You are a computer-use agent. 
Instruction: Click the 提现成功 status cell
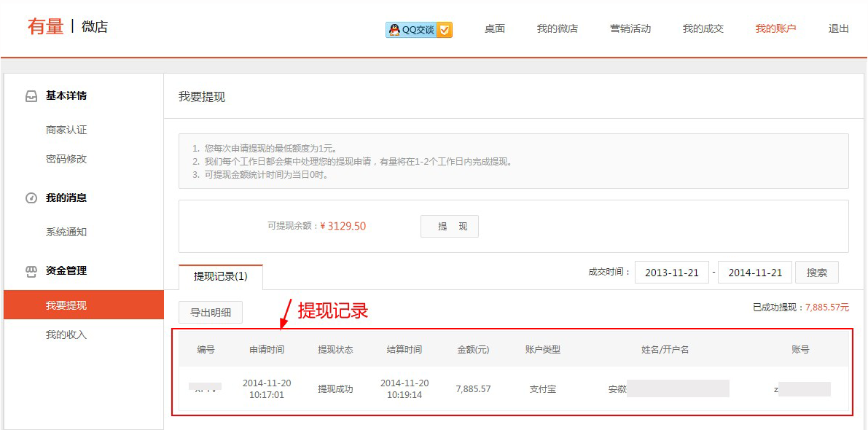pos(335,389)
